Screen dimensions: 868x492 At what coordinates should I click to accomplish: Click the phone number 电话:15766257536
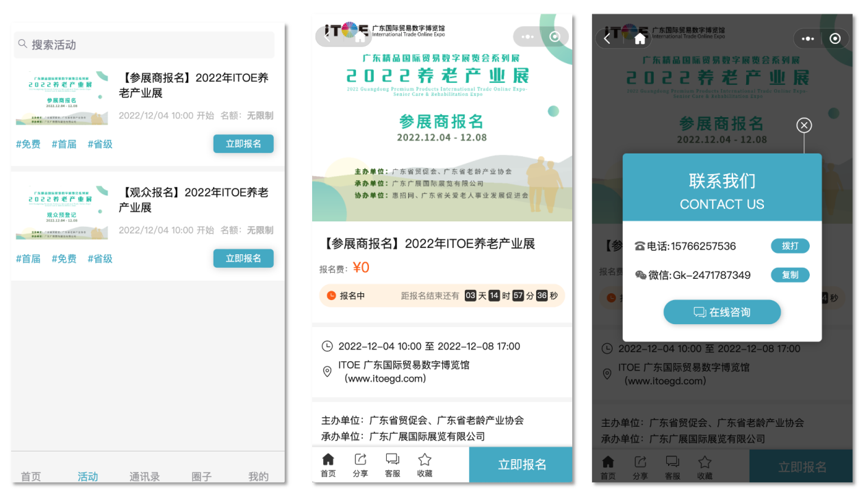pyautogui.click(x=691, y=246)
